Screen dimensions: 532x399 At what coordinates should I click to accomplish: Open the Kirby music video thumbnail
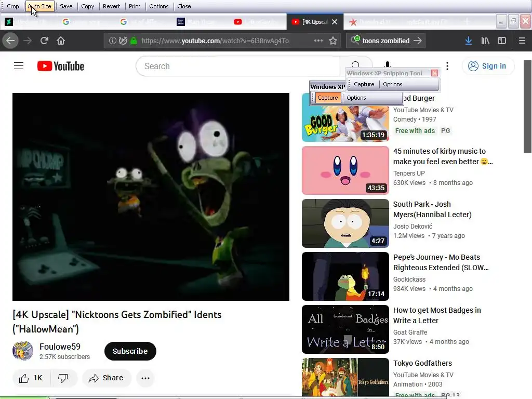click(345, 170)
